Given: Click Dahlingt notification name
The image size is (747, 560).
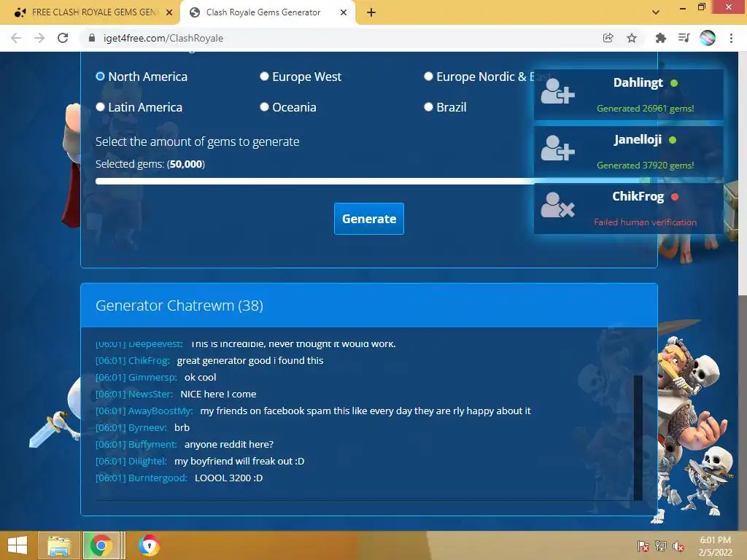Looking at the screenshot, I should [x=638, y=83].
